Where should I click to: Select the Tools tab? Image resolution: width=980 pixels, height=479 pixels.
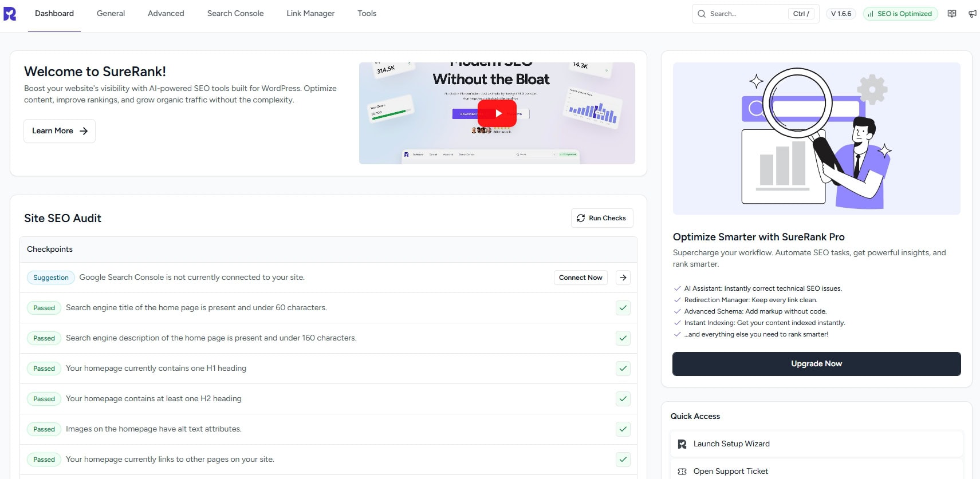[x=367, y=14]
